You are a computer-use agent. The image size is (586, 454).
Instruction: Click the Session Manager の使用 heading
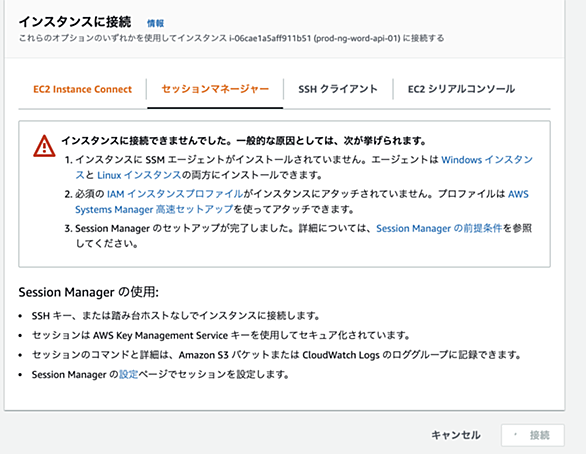[x=89, y=292]
